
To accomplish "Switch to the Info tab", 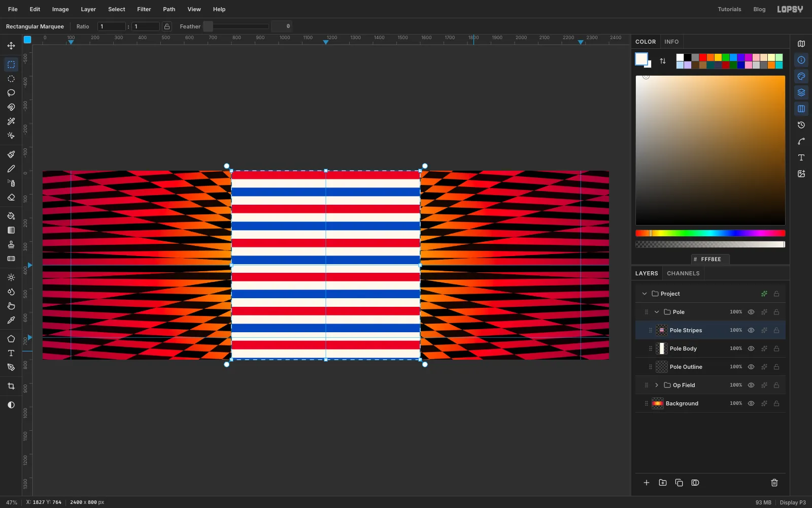I will 671,42.
